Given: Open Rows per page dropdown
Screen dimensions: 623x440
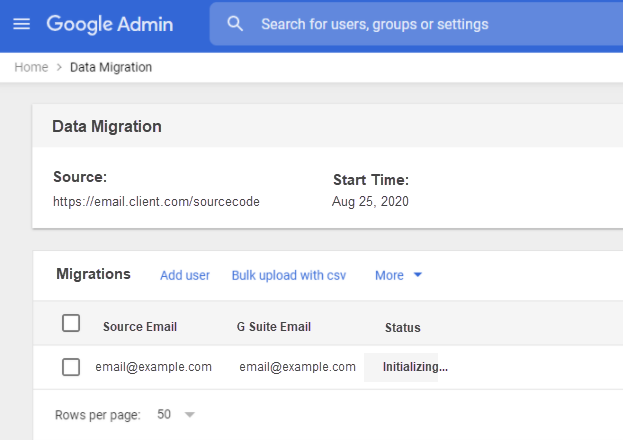Looking at the screenshot, I should pyautogui.click(x=176, y=414).
